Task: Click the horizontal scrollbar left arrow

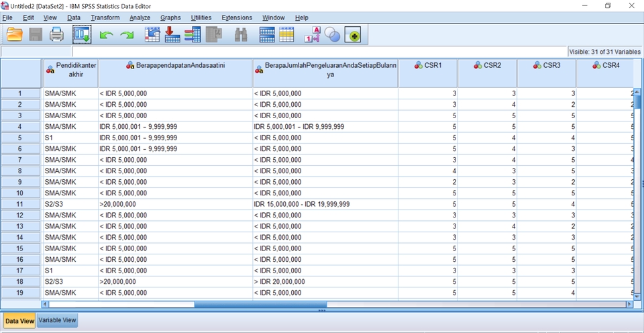Action: (46, 304)
